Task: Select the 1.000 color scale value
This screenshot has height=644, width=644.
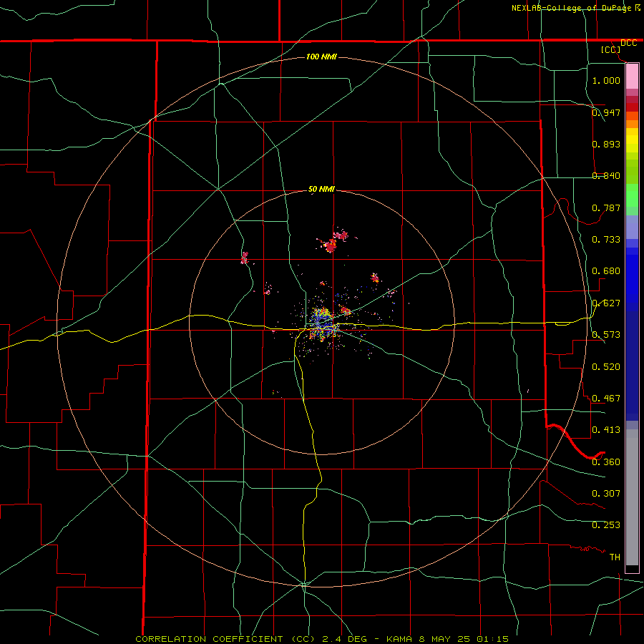Action: click(x=606, y=80)
